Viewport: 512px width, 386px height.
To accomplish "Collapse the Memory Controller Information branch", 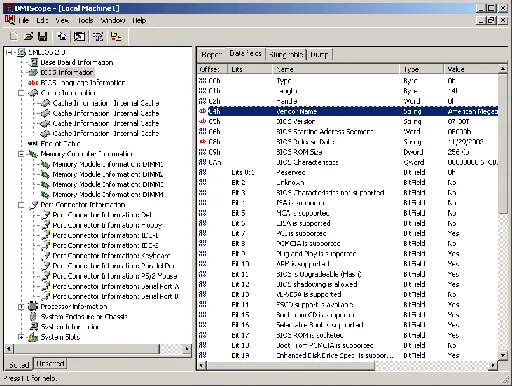I will point(21,154).
